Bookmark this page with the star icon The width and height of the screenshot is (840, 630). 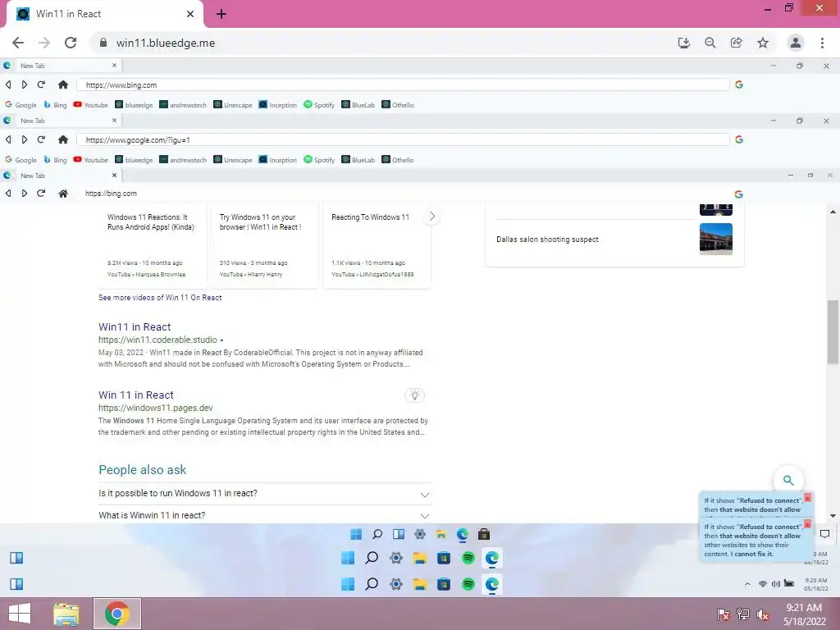[x=763, y=43]
